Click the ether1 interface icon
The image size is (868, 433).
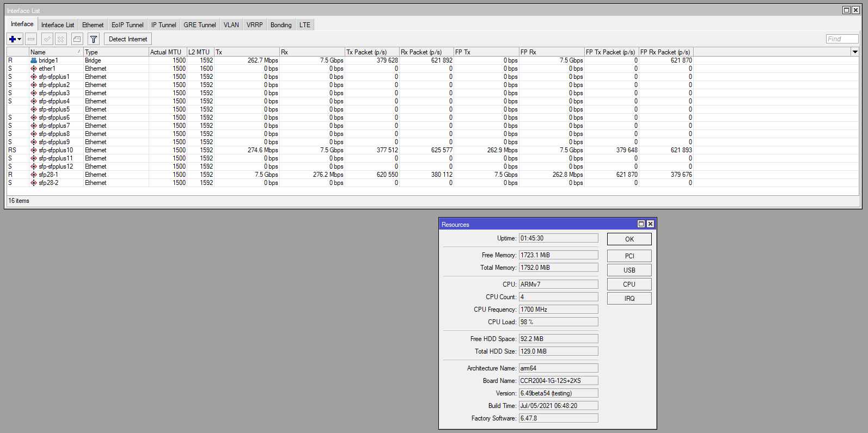pos(34,69)
